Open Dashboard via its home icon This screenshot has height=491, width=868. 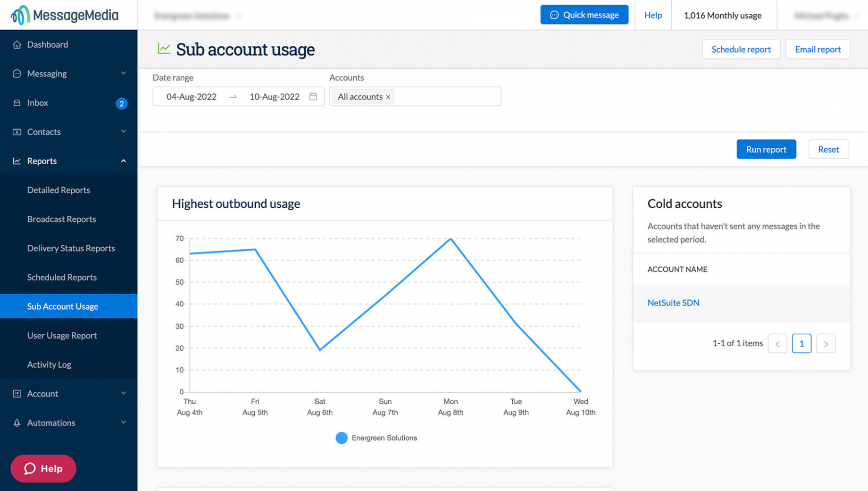17,44
